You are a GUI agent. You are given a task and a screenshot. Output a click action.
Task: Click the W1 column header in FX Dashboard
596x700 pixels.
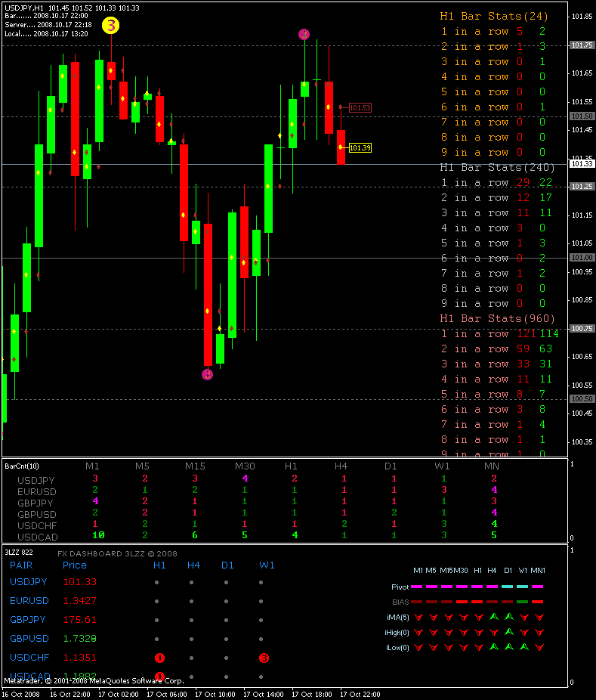[267, 565]
